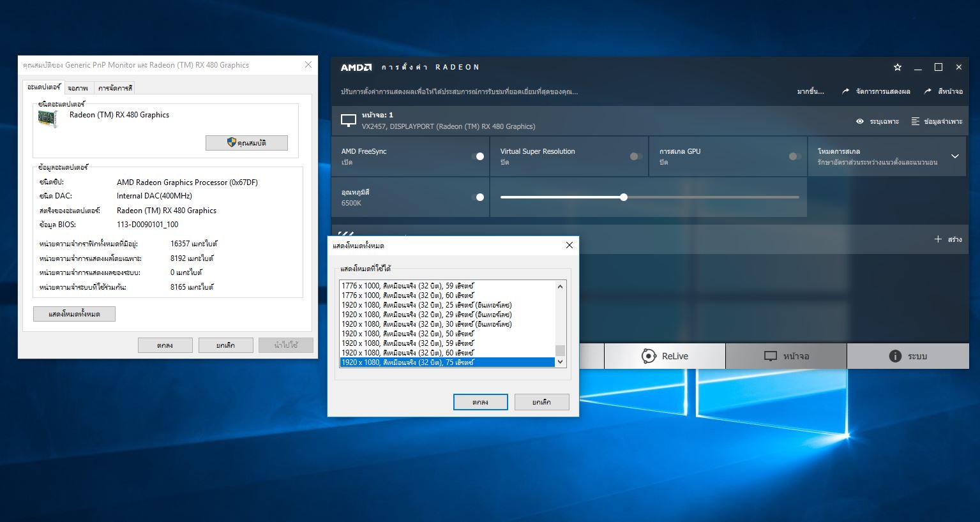Screen dimensions: 980x522
Task: Click the mode list scroll-up arrow
Action: pos(561,286)
